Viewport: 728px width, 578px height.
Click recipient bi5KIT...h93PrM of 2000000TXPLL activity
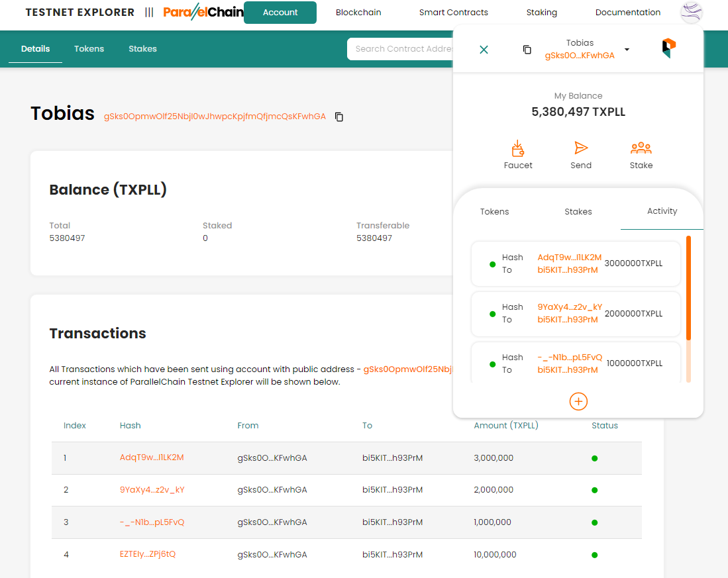pos(567,320)
